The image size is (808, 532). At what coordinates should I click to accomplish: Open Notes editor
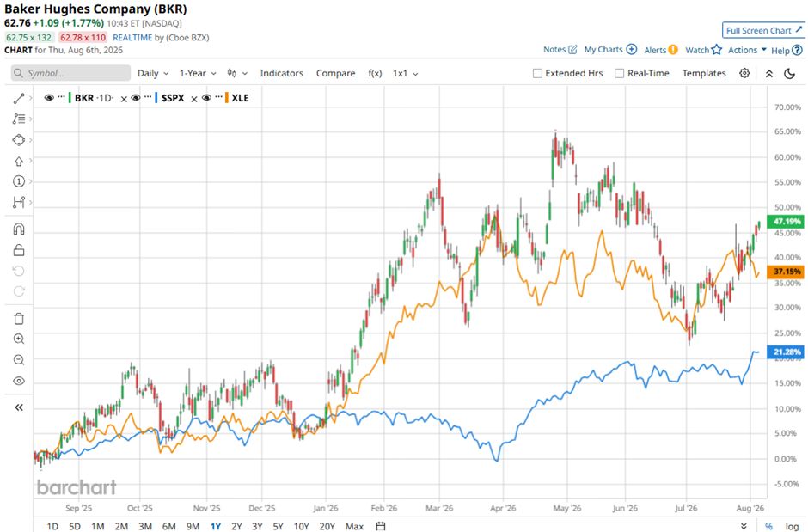click(x=560, y=50)
